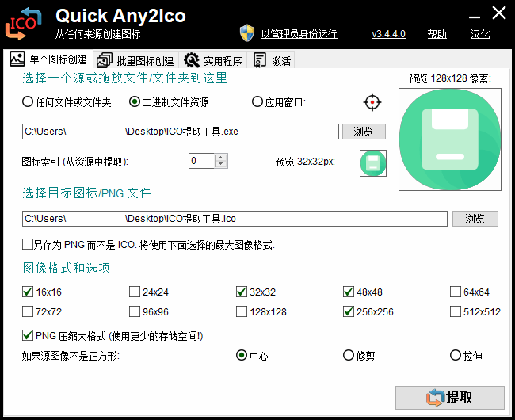Enable 另存为 PNG 而不是 ICO checkbox
The width and height of the screenshot is (515, 420).
(29, 245)
